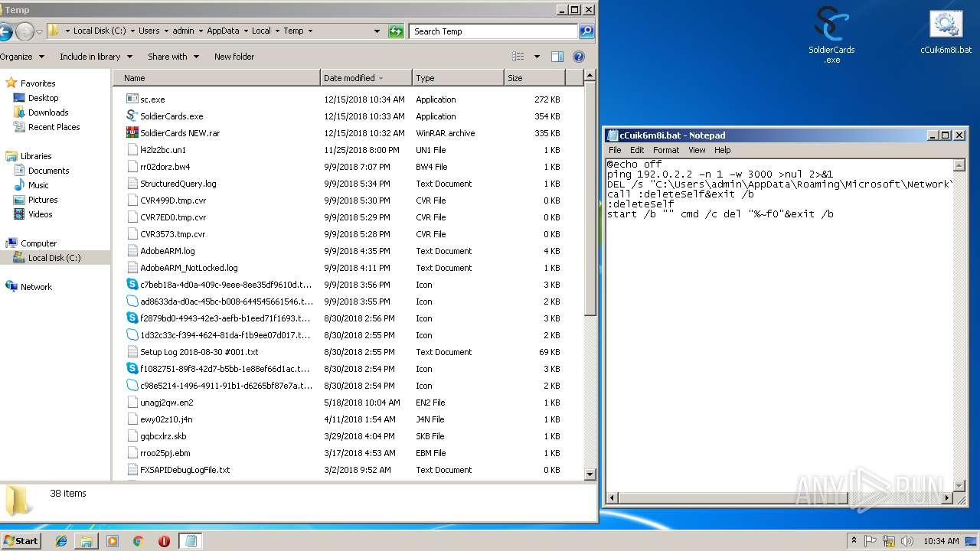The height and width of the screenshot is (551, 980).
Task: Select Local Disk (C:) in navigation pane
Action: (54, 258)
